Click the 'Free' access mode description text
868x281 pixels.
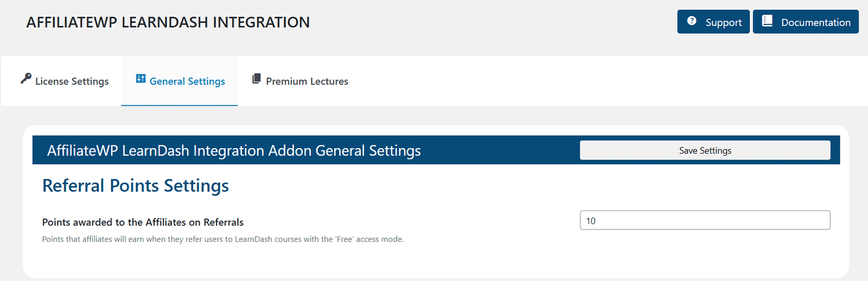click(x=223, y=239)
